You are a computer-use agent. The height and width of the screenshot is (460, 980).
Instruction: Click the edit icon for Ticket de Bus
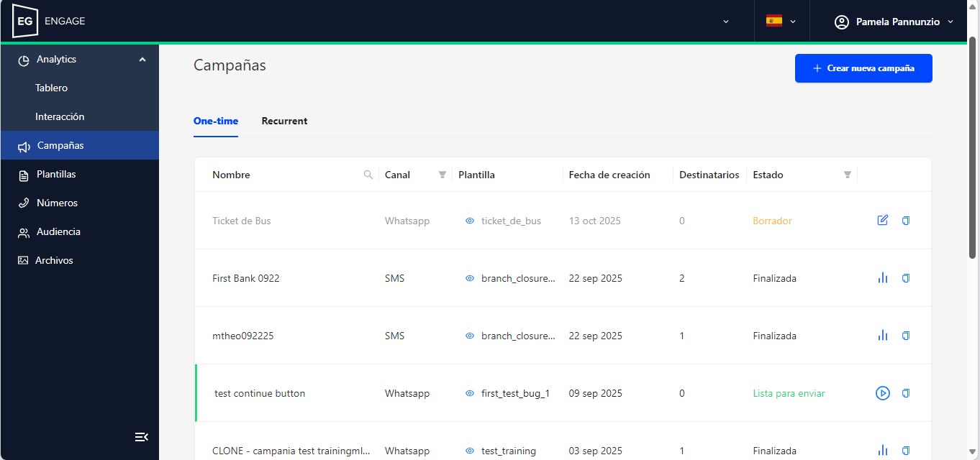point(883,221)
